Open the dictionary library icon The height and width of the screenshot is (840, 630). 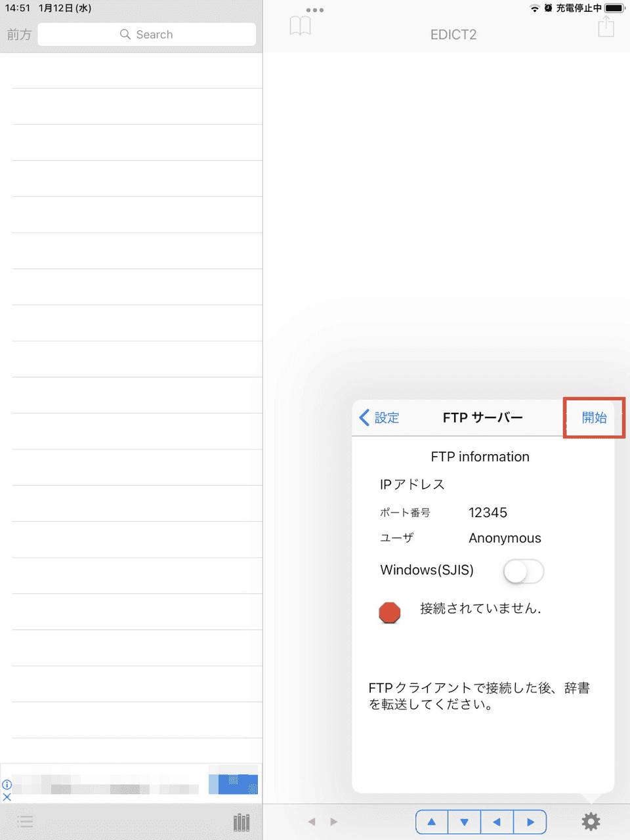tap(241, 821)
